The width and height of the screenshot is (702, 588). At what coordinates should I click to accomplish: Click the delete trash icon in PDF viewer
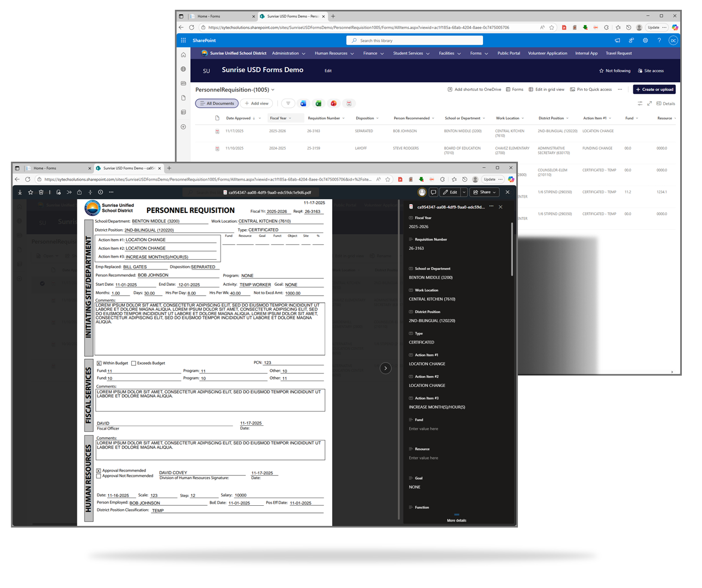41,192
